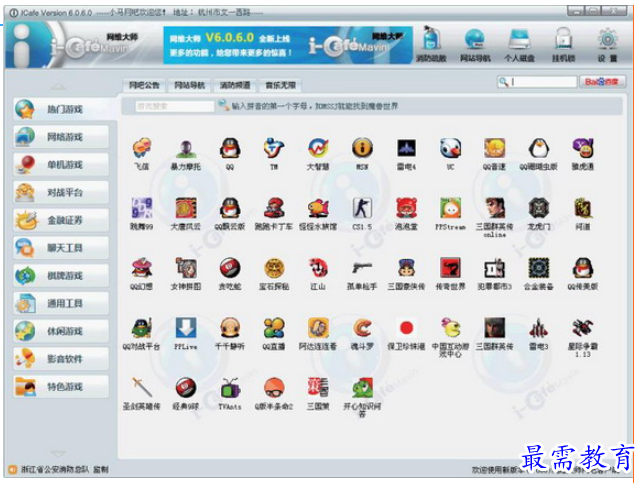Select the 影音软件 sidebar category
The height and width of the screenshot is (489, 643).
pos(62,359)
